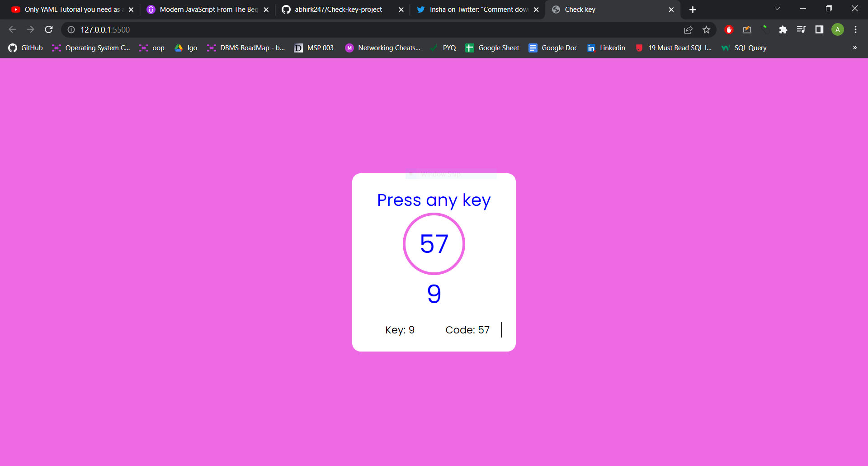This screenshot has height=466, width=868.
Task: Open the tab search arrow
Action: [x=778, y=8]
